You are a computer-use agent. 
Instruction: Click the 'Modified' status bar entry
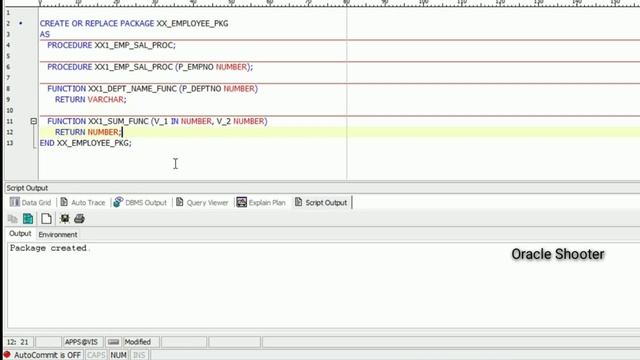(x=138, y=342)
